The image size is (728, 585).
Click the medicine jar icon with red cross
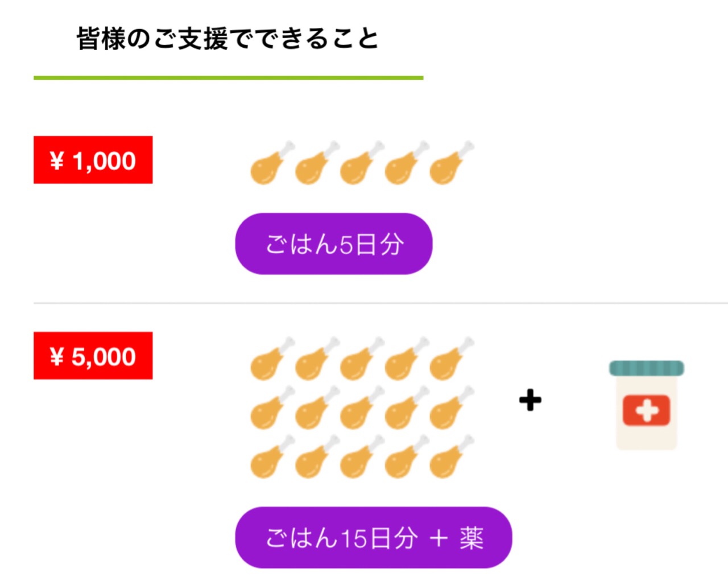tap(647, 405)
